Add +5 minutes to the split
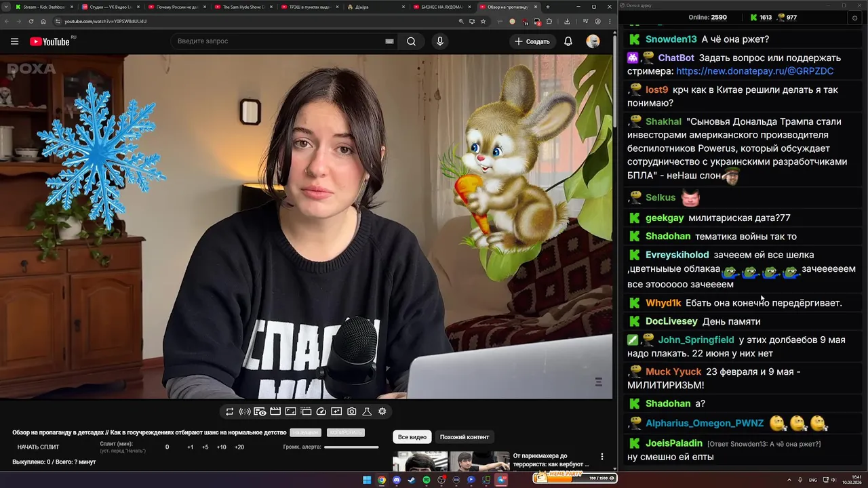Image resolution: width=868 pixels, height=488 pixels. point(205,447)
